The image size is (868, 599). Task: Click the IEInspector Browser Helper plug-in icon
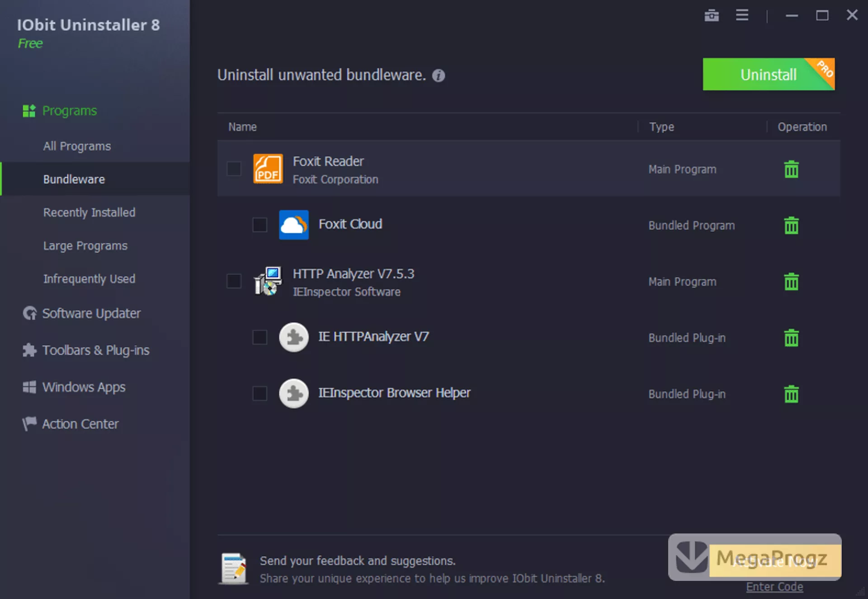pos(294,393)
